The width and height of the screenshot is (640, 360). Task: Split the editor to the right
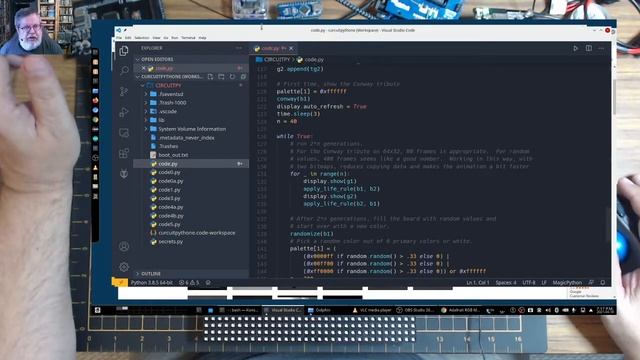click(x=589, y=48)
